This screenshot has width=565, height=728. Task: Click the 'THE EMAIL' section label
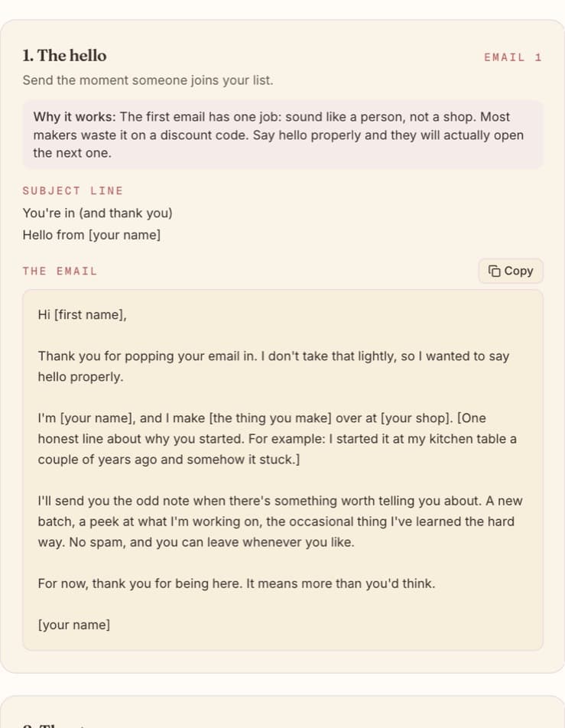60,271
